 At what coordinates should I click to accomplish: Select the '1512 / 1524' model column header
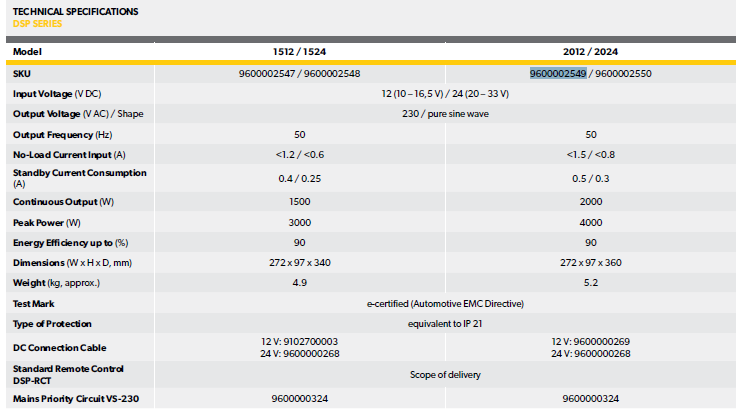pos(298,51)
